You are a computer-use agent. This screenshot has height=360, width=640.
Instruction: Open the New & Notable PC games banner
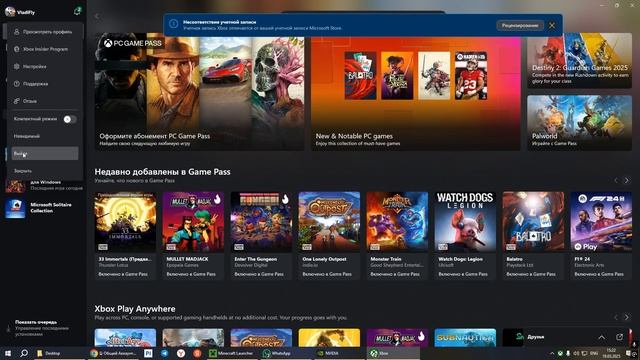pos(416,94)
